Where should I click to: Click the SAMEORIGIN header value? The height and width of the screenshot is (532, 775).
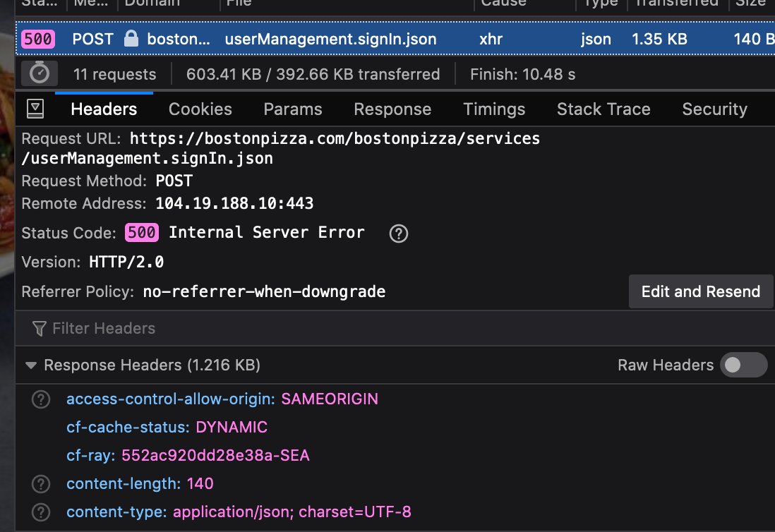pos(330,399)
